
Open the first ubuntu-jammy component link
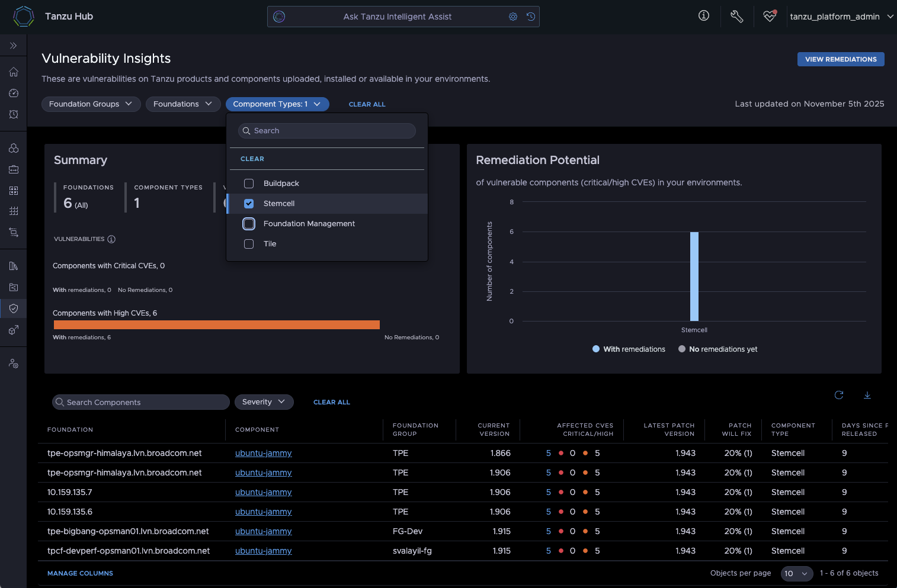coord(263,453)
